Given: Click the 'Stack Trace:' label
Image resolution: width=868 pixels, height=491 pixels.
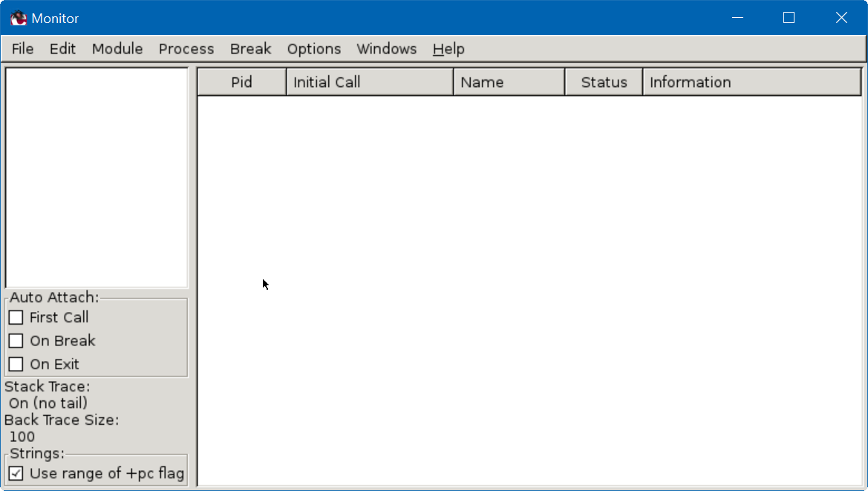Looking at the screenshot, I should click(x=47, y=386).
